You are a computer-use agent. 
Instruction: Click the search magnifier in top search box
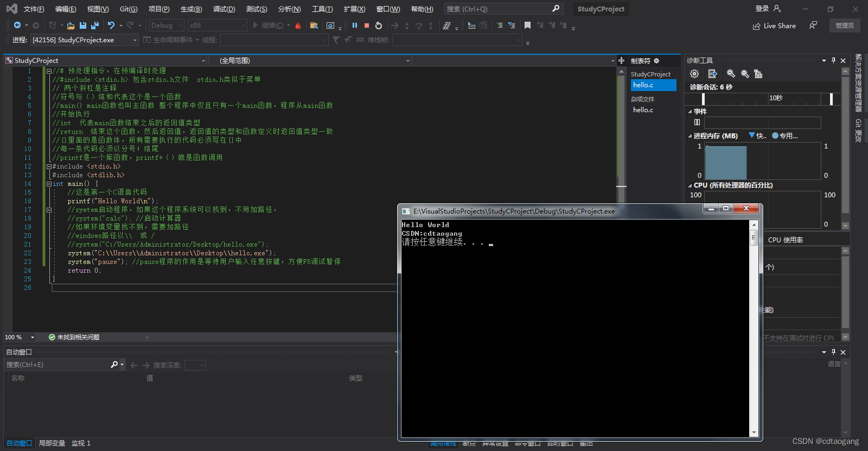tap(556, 9)
